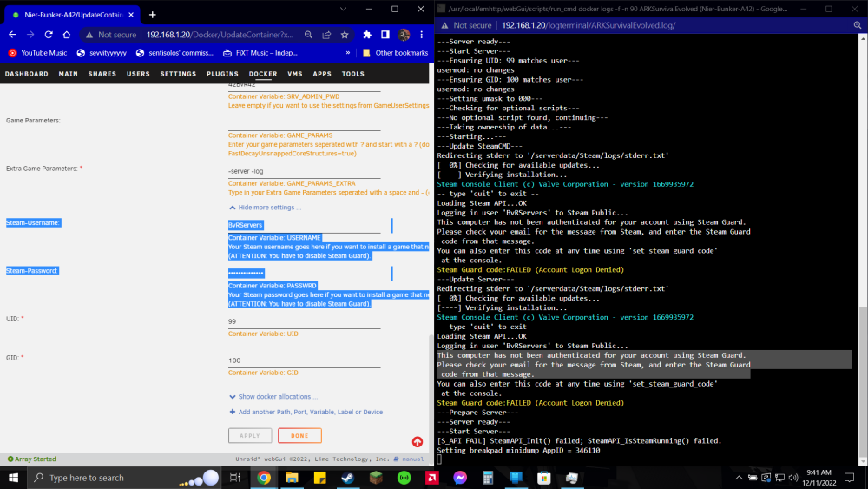The image size is (868, 489).
Task: Open zoom magnifier in address bar
Action: coord(308,35)
